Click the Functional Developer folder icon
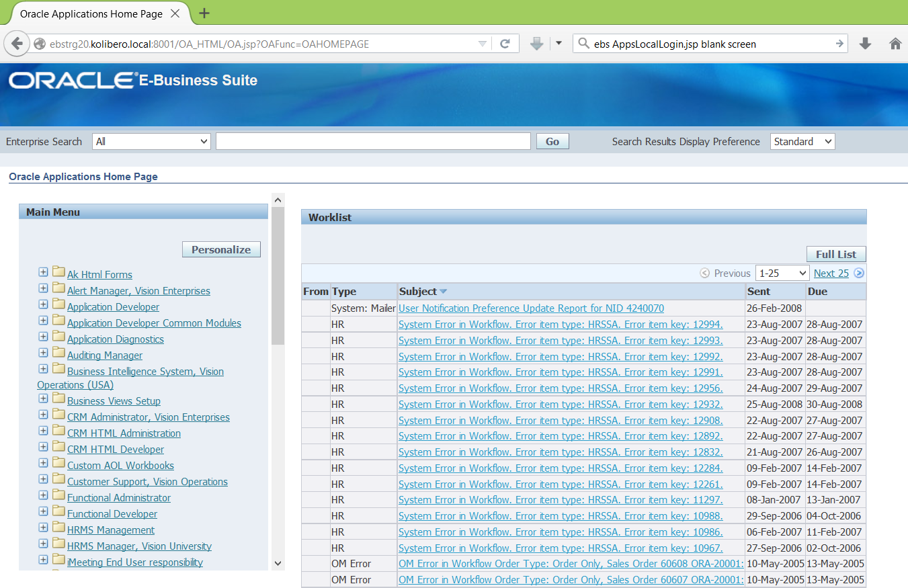This screenshot has width=908, height=588. pos(58,511)
